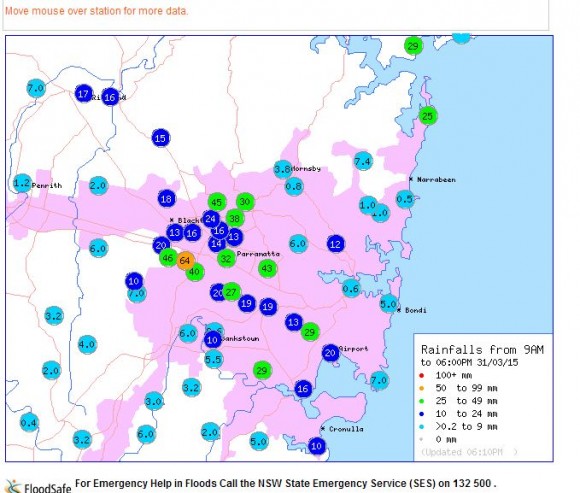Click the Hornsby place label
580x493 pixels.
306,169
